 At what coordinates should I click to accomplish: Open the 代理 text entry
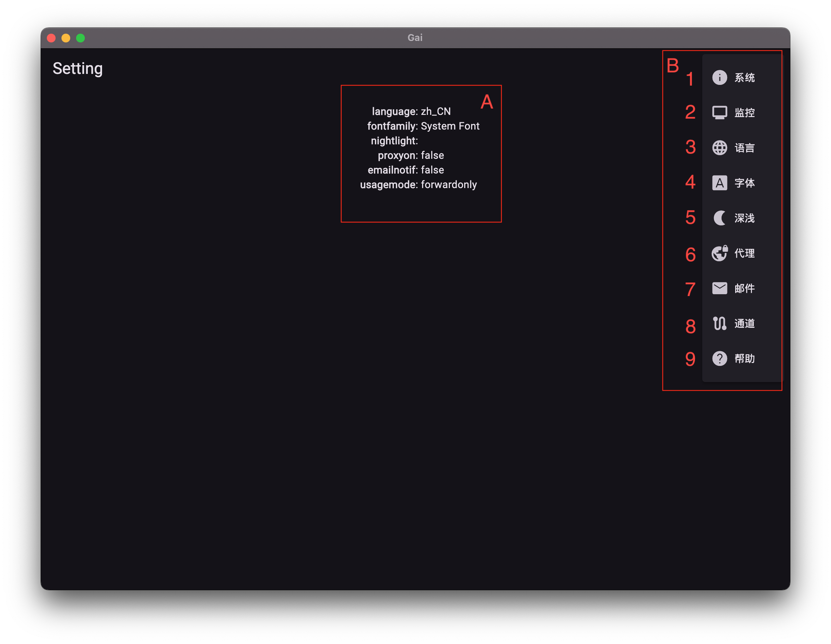coord(744,254)
